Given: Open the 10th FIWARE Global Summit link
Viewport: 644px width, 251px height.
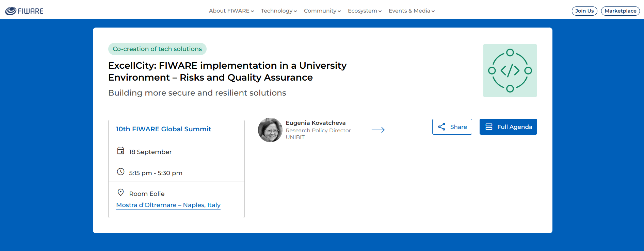Looking at the screenshot, I should click(x=164, y=129).
